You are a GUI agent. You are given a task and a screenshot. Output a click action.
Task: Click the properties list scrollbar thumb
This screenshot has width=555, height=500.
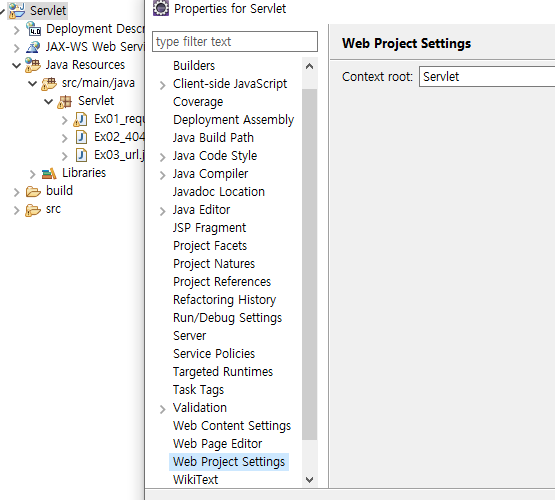[x=309, y=264]
